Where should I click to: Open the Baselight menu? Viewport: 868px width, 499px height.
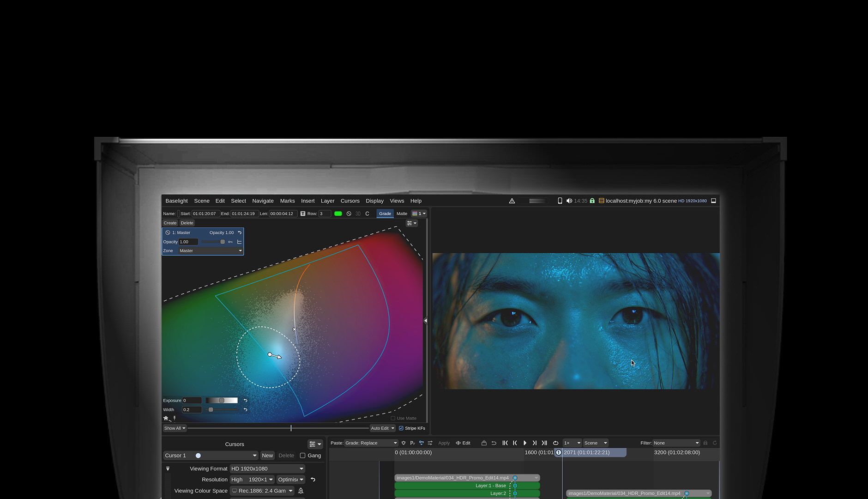pos(176,201)
